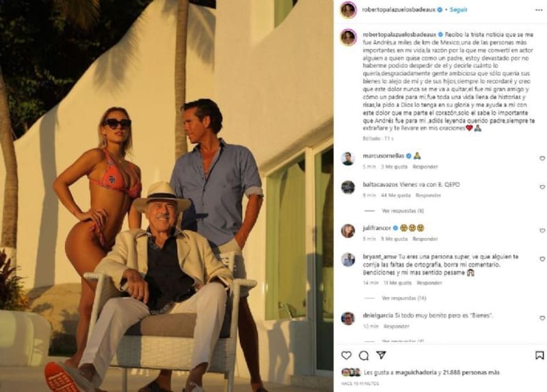Click the header profile avatar
The image size is (547, 392).
coord(348,10)
